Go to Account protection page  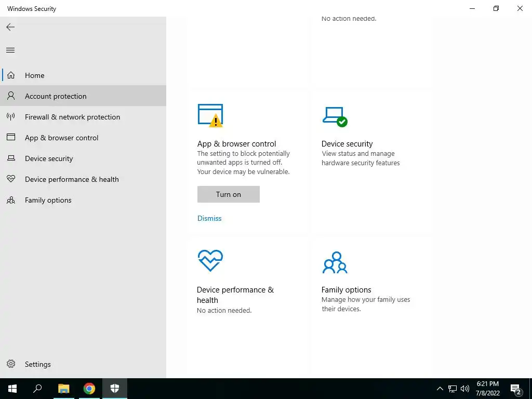(83, 96)
